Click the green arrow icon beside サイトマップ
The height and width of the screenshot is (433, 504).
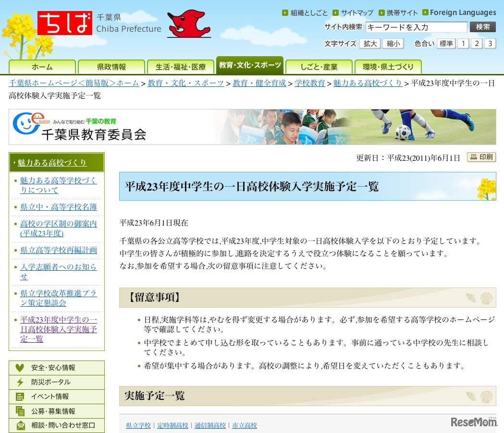pos(335,12)
